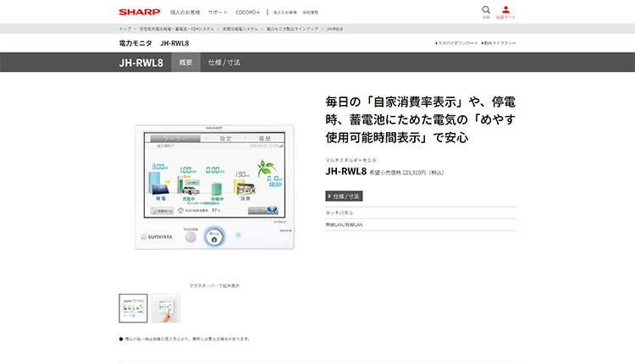The height and width of the screenshot is (364, 635).
Task: Go to トップ in the breadcrumb
Action: (125, 29)
